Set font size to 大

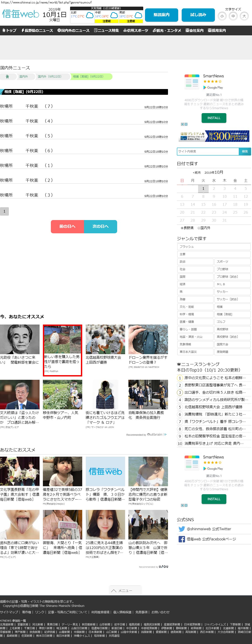[x=244, y=16]
